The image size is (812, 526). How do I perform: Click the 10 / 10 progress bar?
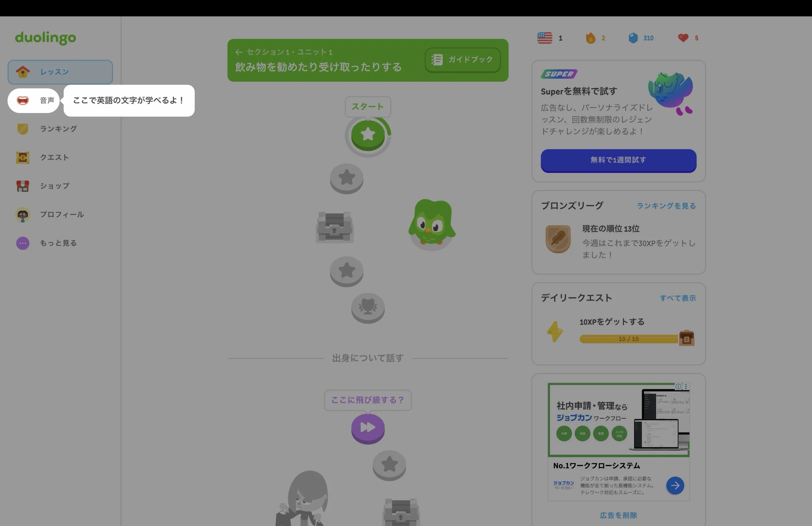point(629,339)
